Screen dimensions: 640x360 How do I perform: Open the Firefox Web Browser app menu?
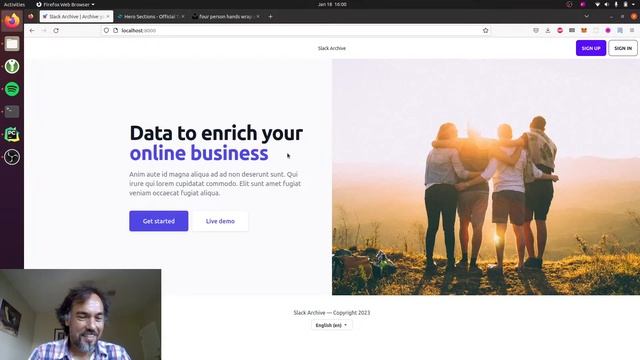65,4
